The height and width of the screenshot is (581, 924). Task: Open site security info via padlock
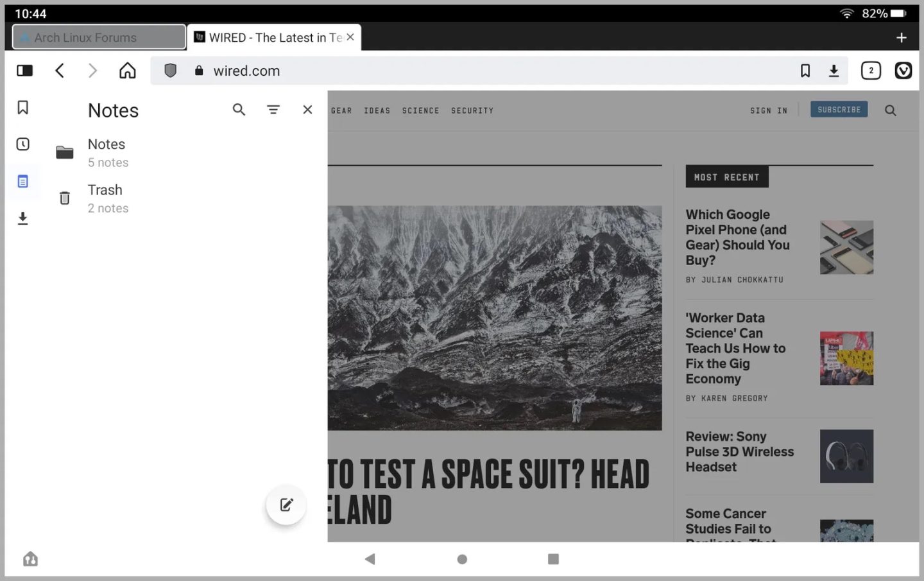[x=199, y=71]
